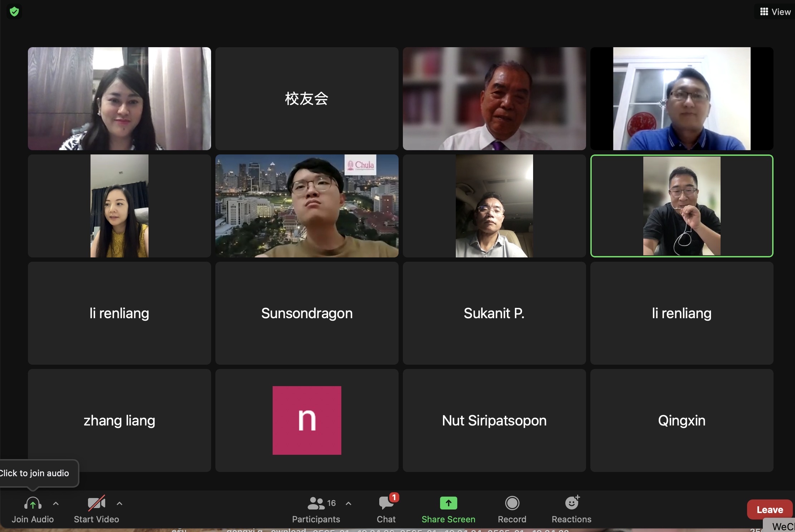Screen dimensions: 795x532
Task: Expand the chevron next to Participants count
Action: [x=348, y=503]
